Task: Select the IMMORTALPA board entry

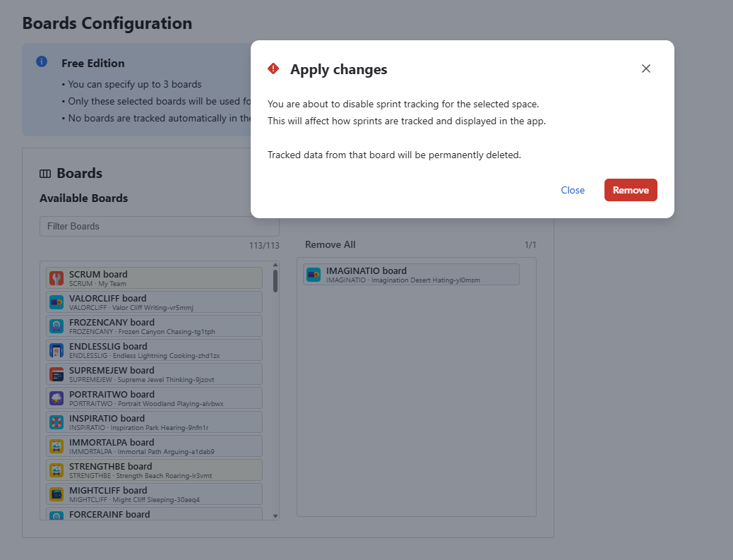Action: point(154,446)
